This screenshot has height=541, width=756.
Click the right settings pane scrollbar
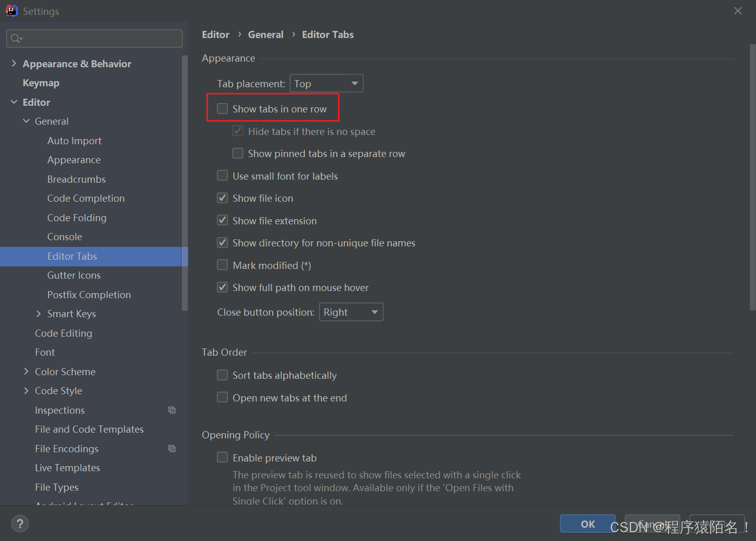click(x=752, y=178)
